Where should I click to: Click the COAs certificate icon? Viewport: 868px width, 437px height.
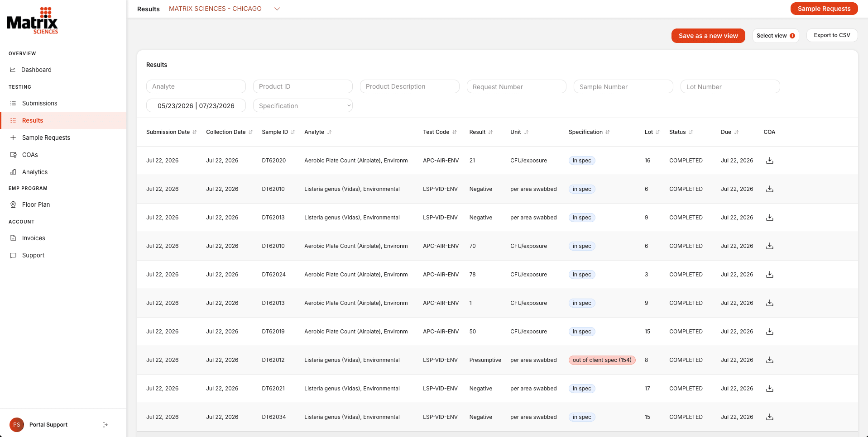click(x=13, y=155)
